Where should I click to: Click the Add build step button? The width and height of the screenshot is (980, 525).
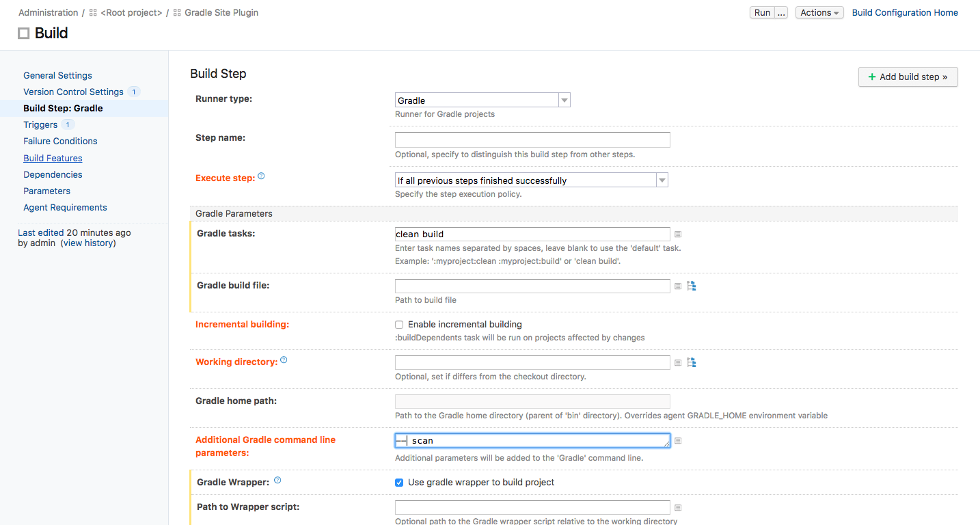pyautogui.click(x=908, y=77)
